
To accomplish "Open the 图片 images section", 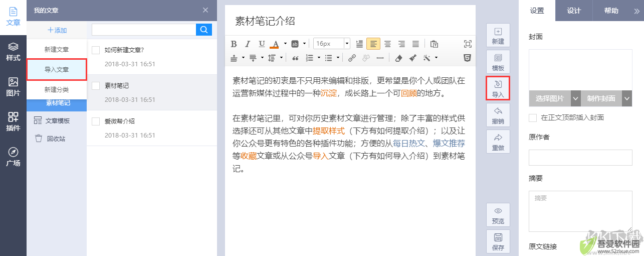I will 13,87.
